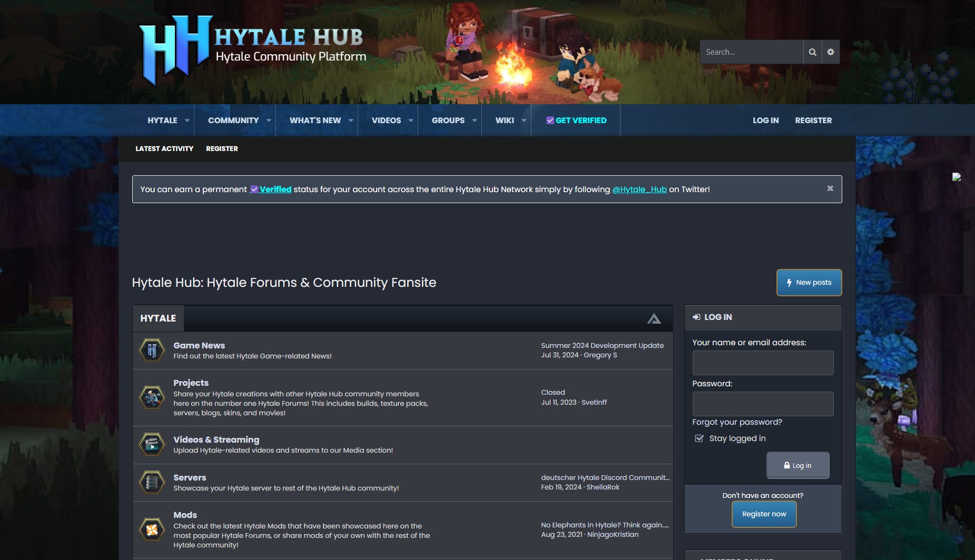Focus the Password field
This screenshot has height=560, width=975.
click(763, 404)
